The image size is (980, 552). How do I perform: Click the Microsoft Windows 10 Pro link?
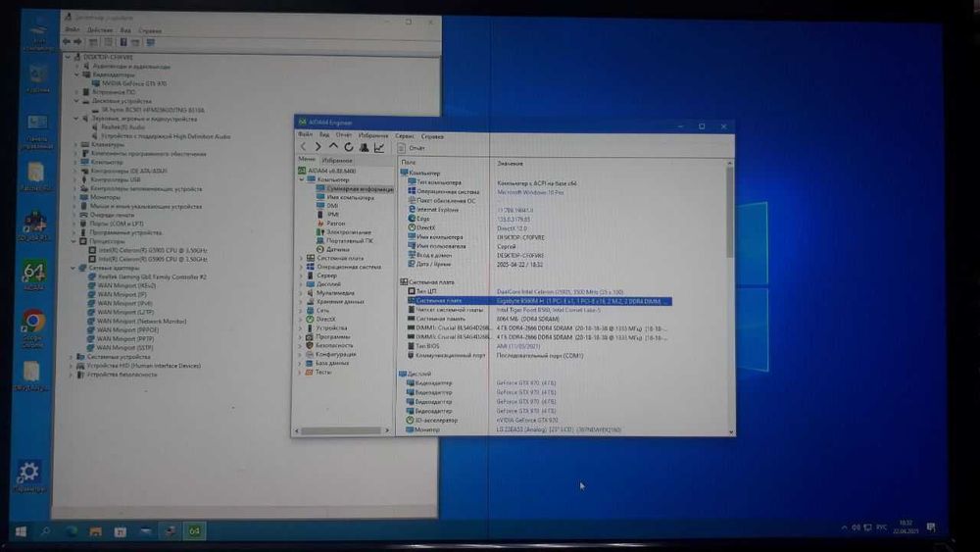pos(530,192)
